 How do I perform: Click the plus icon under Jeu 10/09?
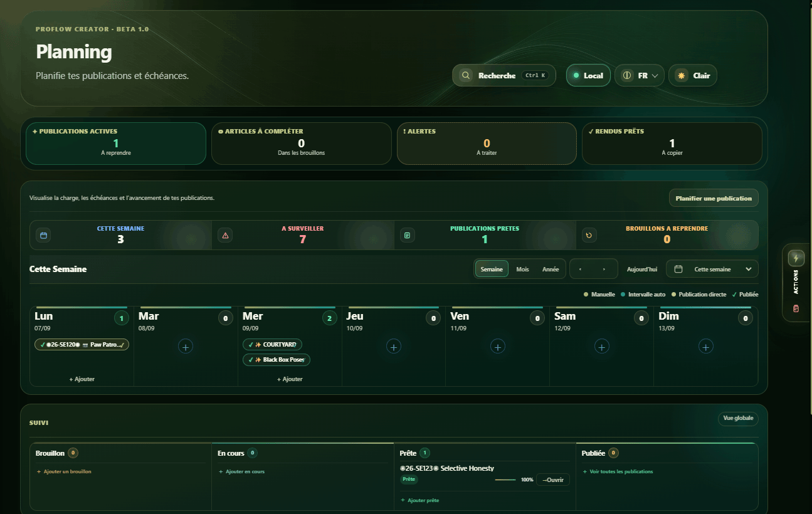[x=393, y=346]
